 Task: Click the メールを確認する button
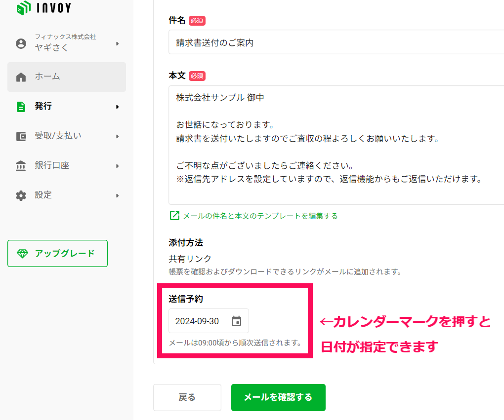pyautogui.click(x=278, y=397)
